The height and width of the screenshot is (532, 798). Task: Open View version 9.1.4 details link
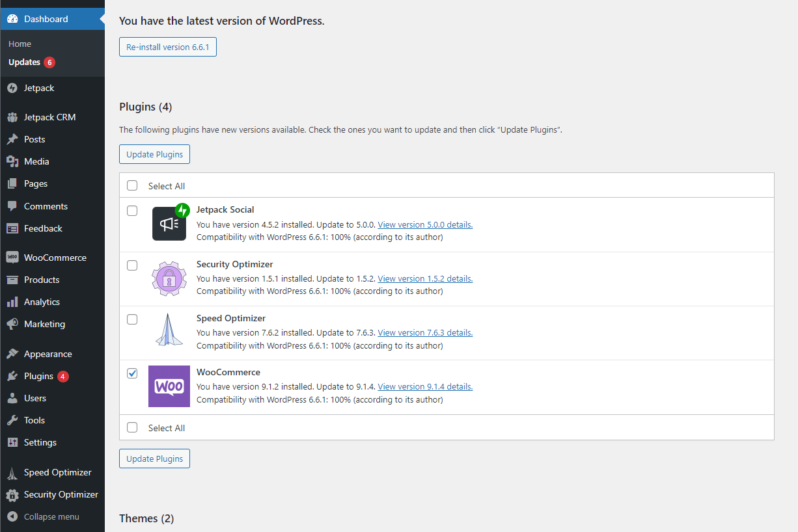click(x=425, y=386)
